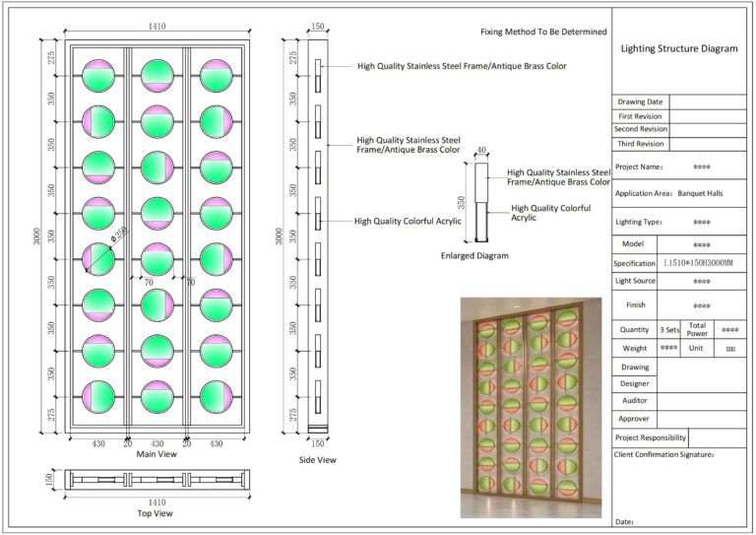The width and height of the screenshot is (756, 535).
Task: Click the Second Revision value cell
Action: tap(708, 129)
